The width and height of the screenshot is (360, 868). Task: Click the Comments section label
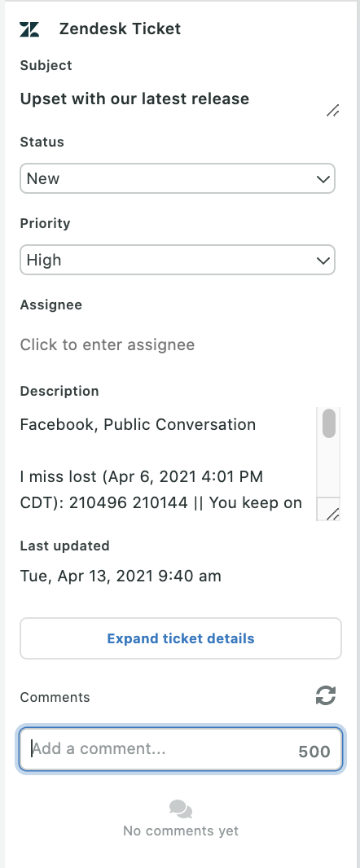tap(55, 697)
